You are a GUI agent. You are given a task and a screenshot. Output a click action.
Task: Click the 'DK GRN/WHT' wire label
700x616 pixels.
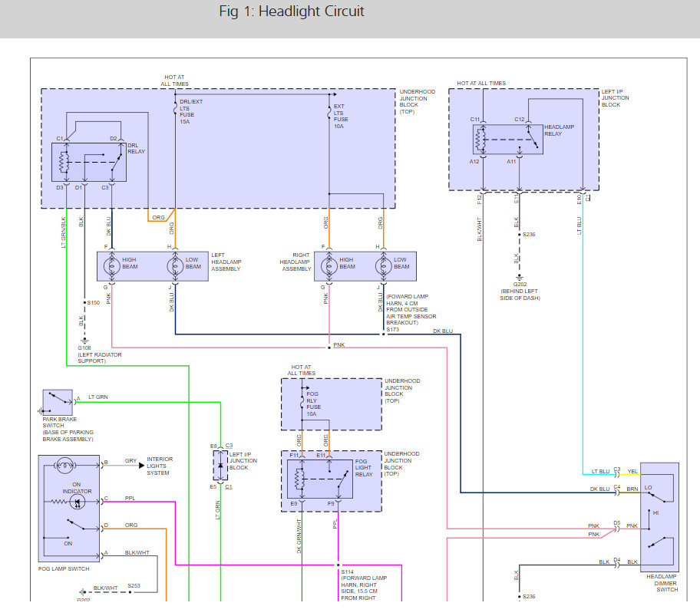coord(299,536)
